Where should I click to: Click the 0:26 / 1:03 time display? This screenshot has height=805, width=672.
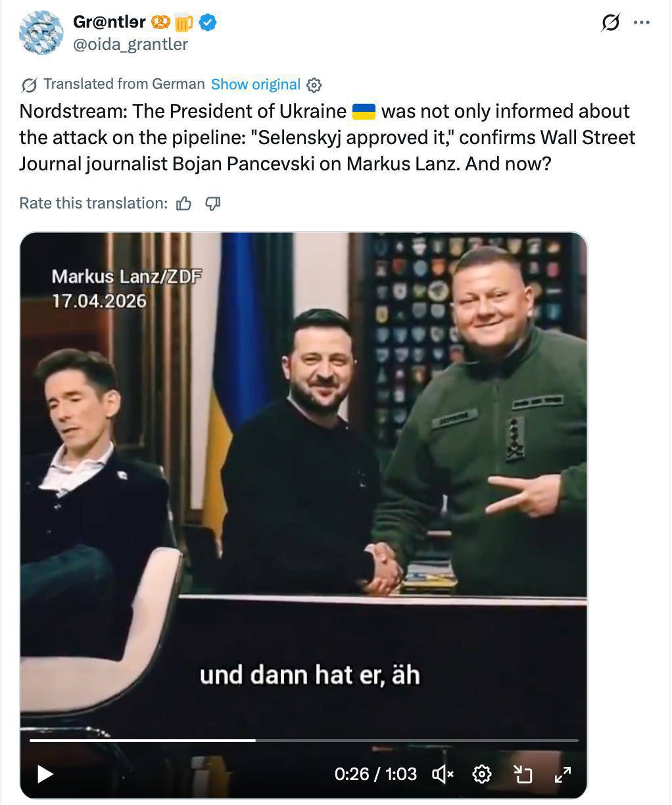(375, 774)
